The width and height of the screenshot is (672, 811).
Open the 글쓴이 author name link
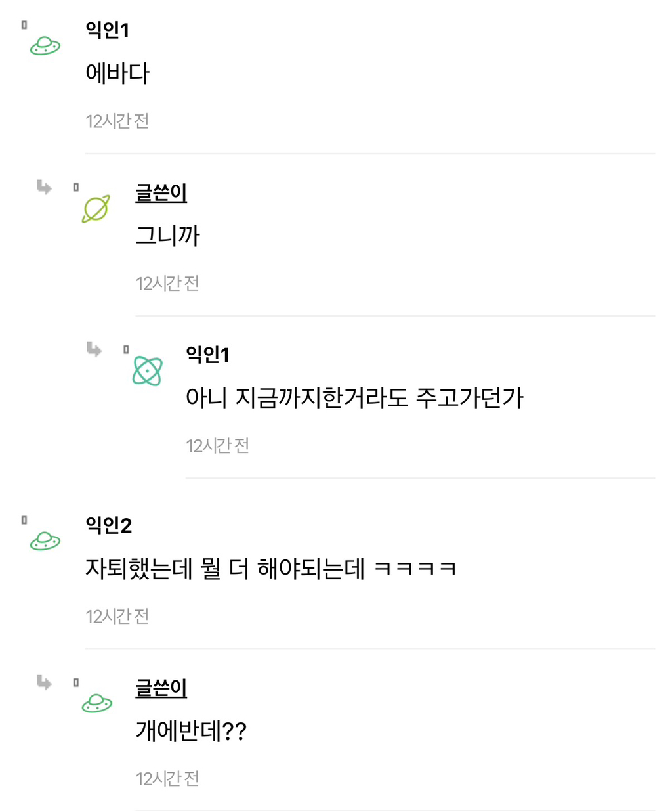(x=161, y=194)
